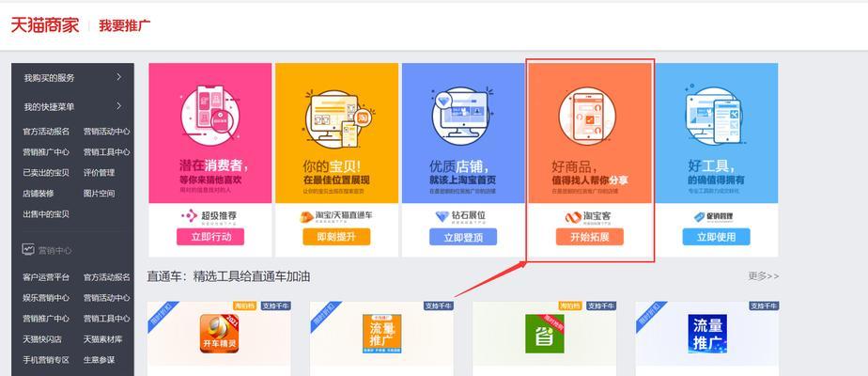Open 营销推广中心 under 营销中心 section
Image resolution: width=868 pixels, height=376 pixels.
46,319
